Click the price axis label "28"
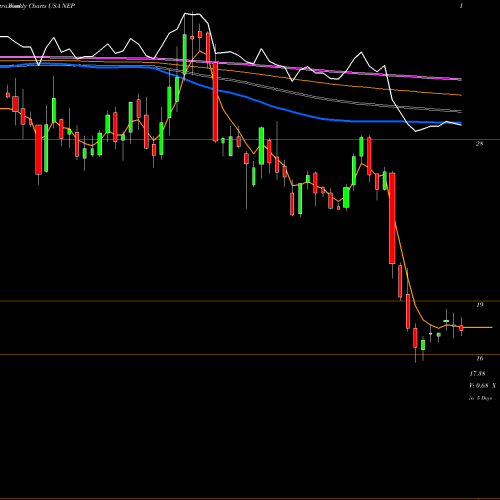This screenshot has width=500, height=500. [479, 144]
